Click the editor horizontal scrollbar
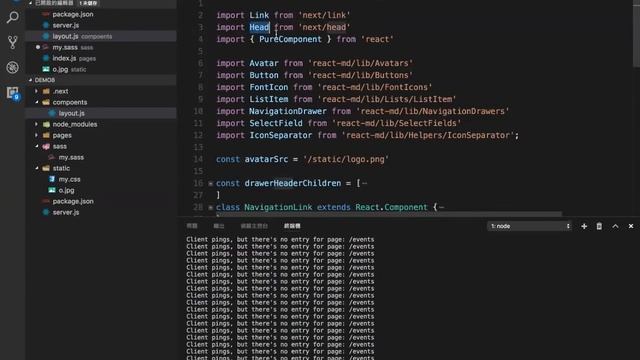 pyautogui.click(x=389, y=214)
